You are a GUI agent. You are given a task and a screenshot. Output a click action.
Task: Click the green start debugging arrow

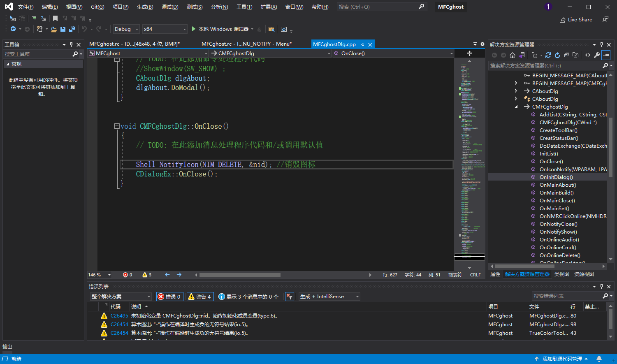pos(193,29)
